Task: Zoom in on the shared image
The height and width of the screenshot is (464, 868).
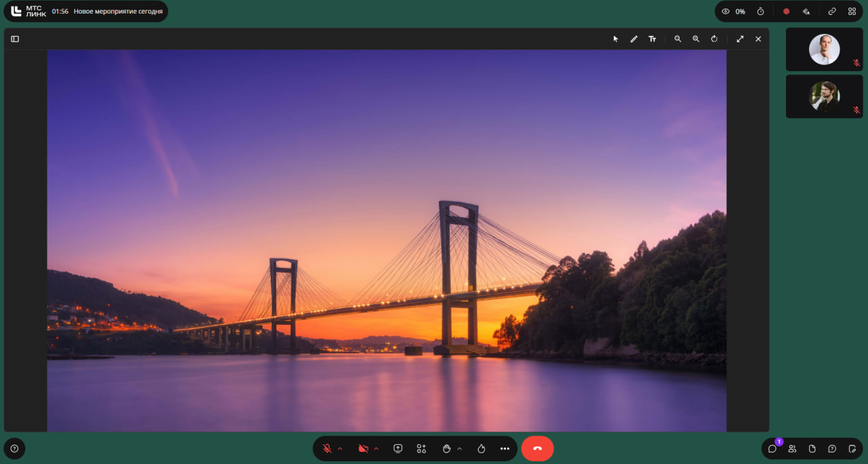Action: (x=696, y=39)
